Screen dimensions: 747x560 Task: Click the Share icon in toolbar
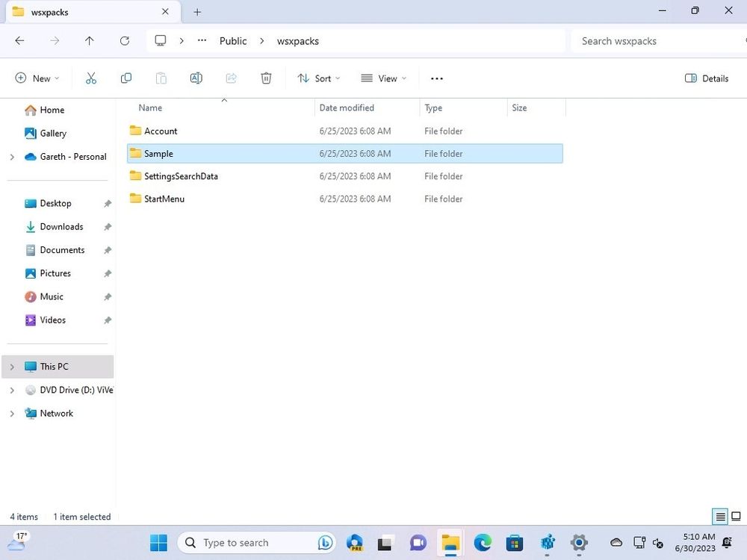coord(231,78)
